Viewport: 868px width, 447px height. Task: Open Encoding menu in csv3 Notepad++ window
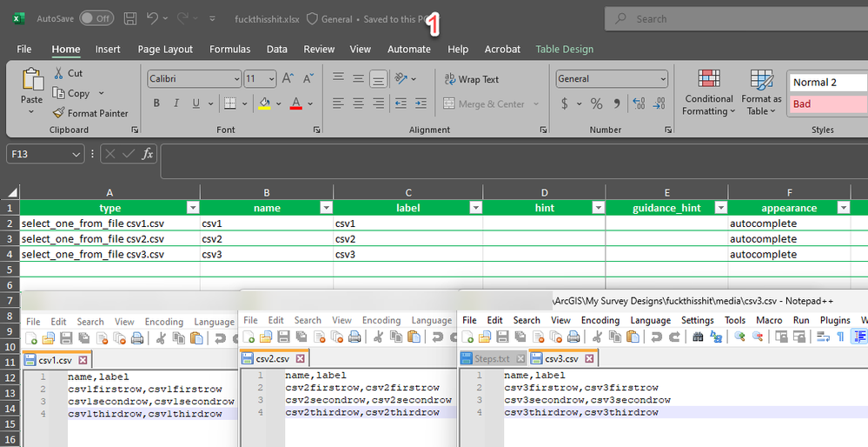pos(600,320)
